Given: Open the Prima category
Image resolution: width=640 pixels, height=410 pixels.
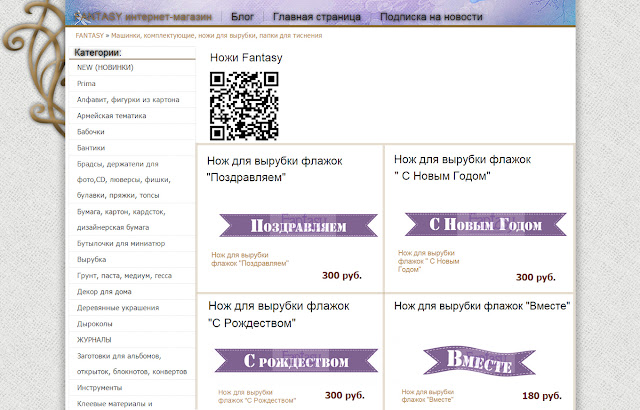Looking at the screenshot, I should point(86,83).
